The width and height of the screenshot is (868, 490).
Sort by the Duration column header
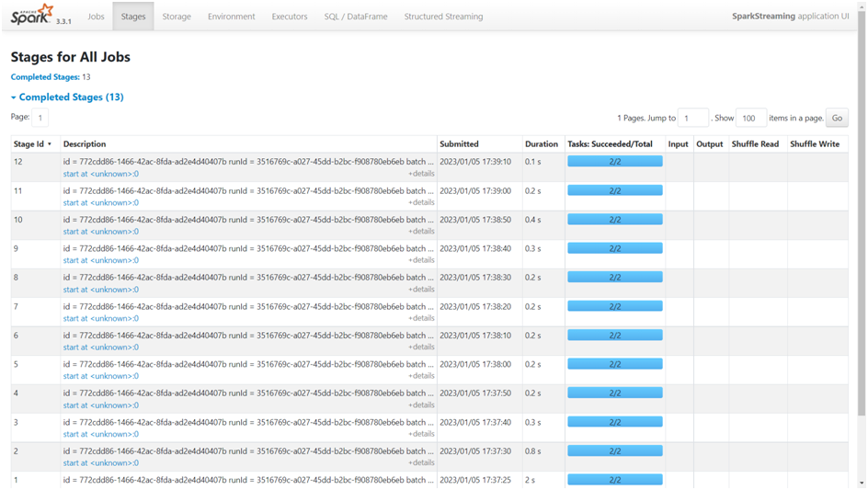click(x=542, y=144)
